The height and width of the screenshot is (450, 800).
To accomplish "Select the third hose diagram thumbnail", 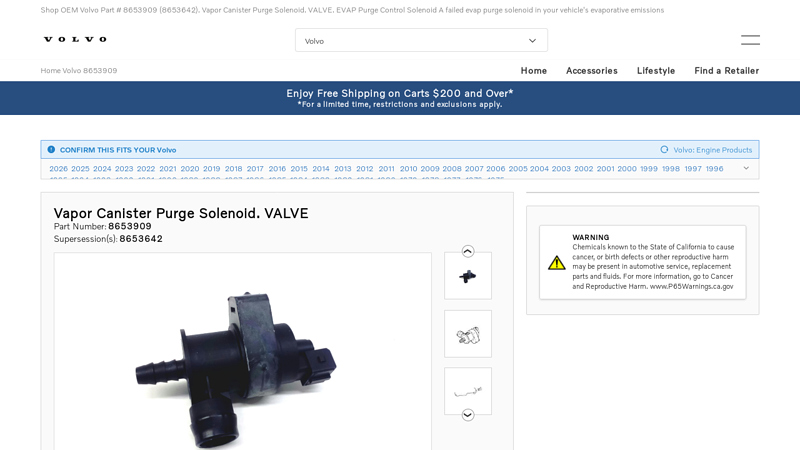I will coord(468,391).
